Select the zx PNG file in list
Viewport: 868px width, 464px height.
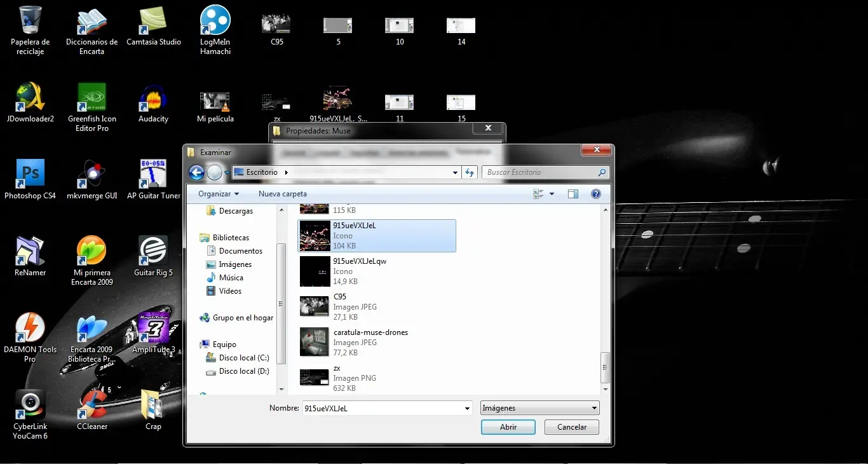pos(377,378)
